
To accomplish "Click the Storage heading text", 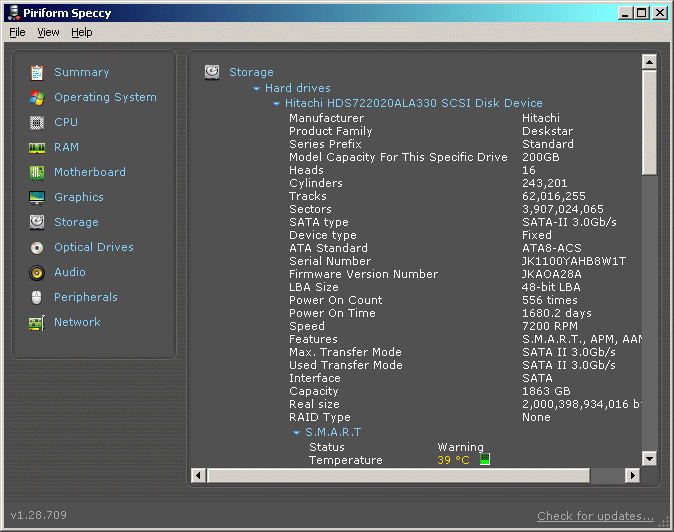I will (x=251, y=72).
